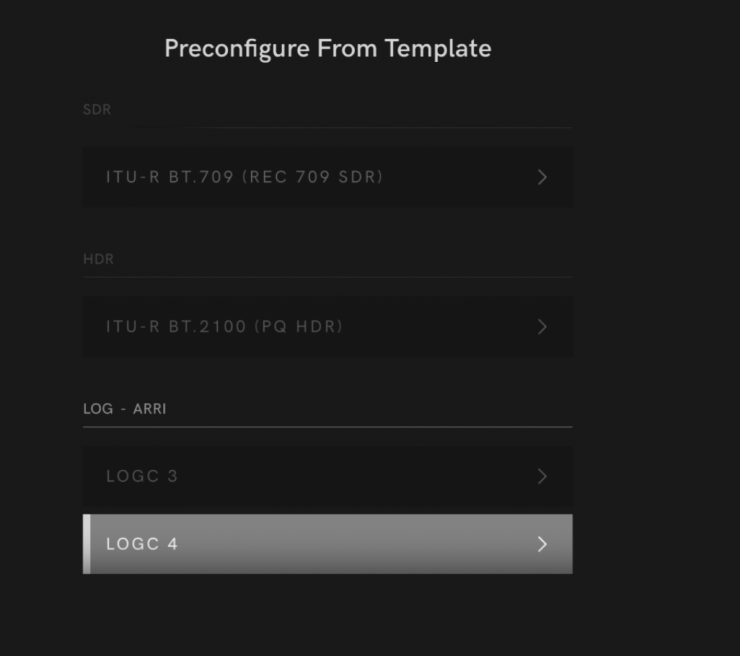This screenshot has width=740, height=656.
Task: Click the divider line under LOG - ARRI
Action: click(327, 427)
